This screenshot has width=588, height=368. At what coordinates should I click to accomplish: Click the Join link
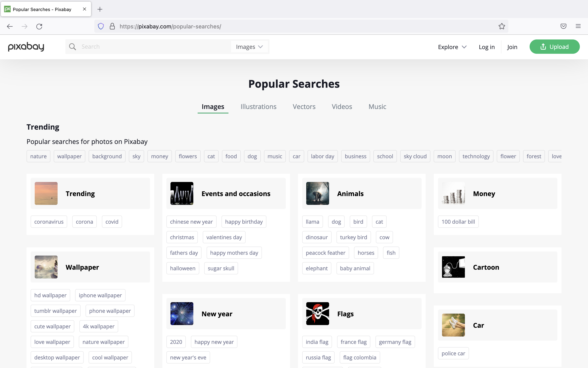point(512,47)
